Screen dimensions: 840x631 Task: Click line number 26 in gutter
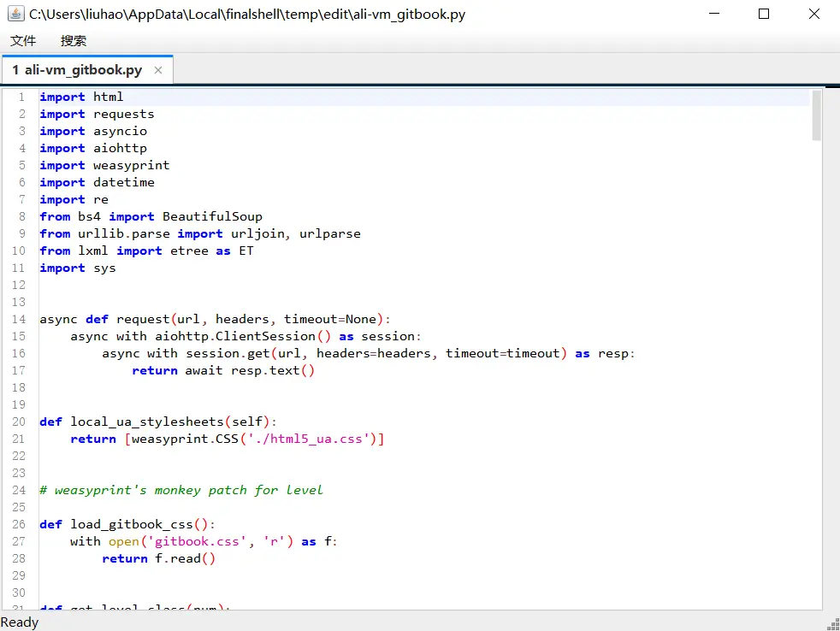pos(19,524)
